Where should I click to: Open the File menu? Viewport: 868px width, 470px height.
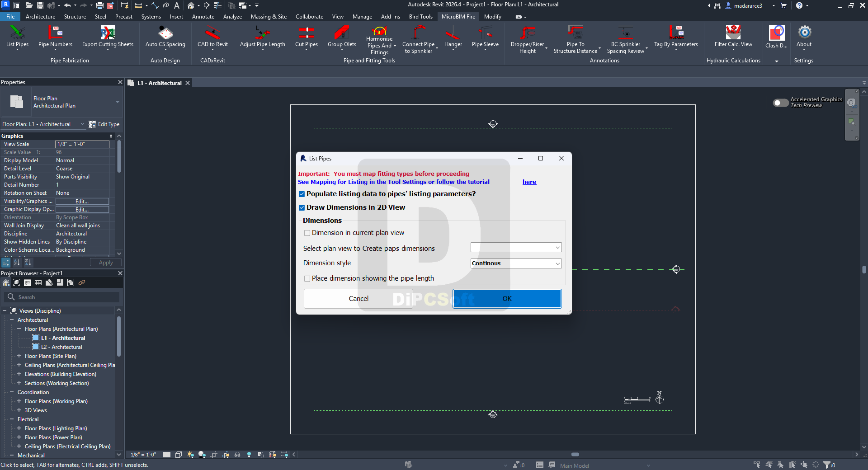[x=10, y=17]
